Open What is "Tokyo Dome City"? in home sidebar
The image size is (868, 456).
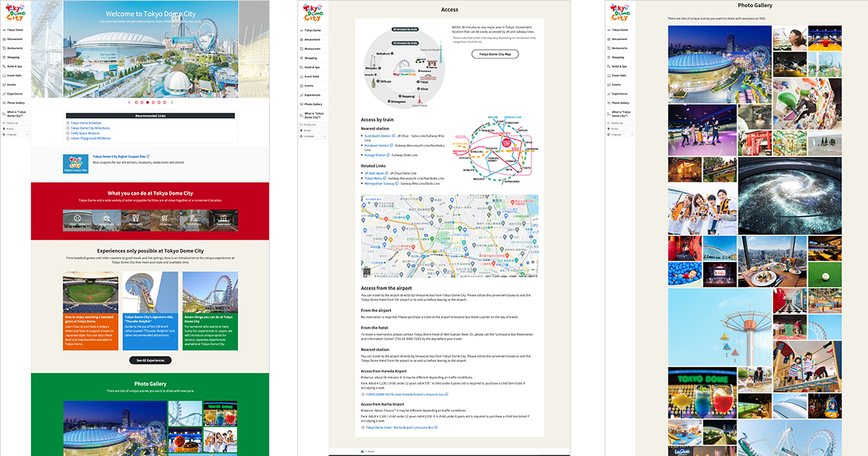(15, 114)
